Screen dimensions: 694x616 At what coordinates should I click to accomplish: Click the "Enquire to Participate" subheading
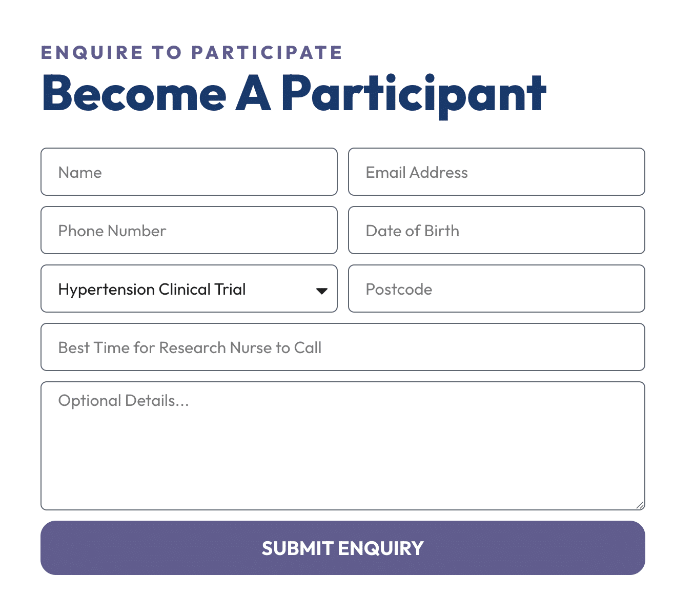click(192, 52)
